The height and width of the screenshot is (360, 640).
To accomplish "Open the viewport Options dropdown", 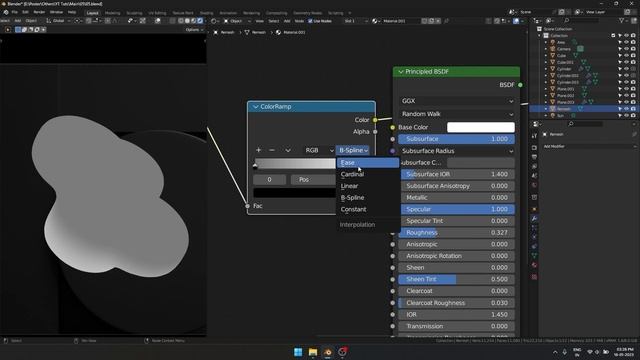I will click(x=194, y=30).
